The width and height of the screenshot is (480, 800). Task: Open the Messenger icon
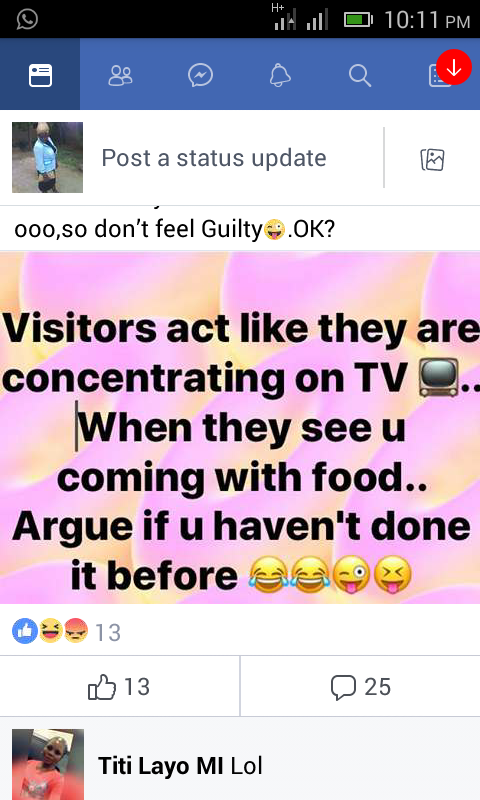pos(200,76)
